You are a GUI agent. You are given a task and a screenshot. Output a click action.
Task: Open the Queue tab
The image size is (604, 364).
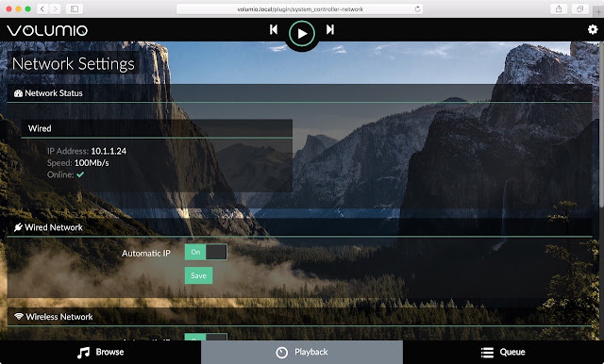coord(503,352)
